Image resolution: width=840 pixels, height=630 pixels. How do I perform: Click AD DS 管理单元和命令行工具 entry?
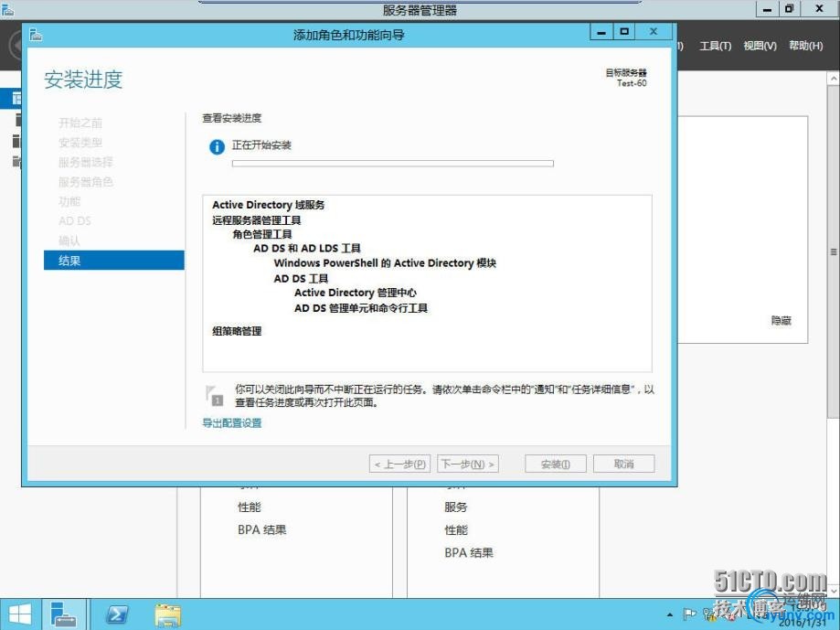360,307
